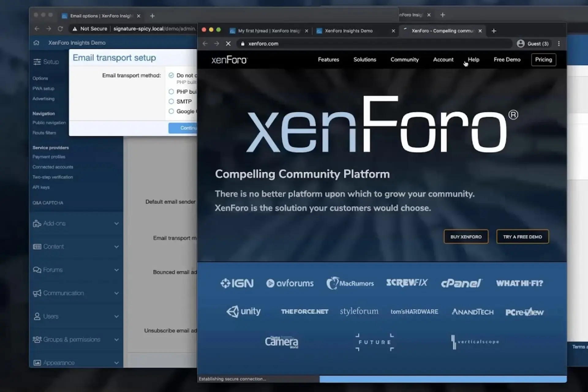Click the Digital Camera World logo
This screenshot has width=588, height=392.
click(281, 342)
